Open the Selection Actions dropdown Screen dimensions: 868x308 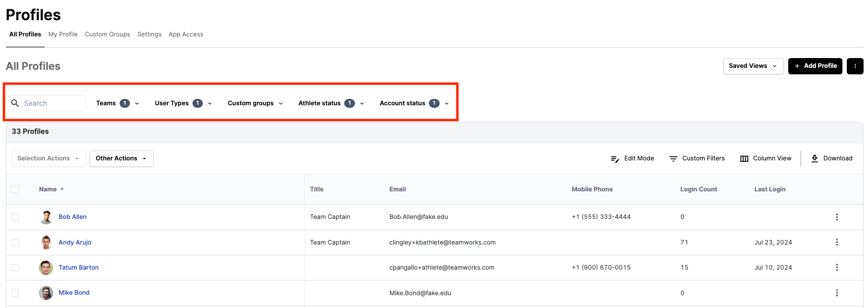48,158
